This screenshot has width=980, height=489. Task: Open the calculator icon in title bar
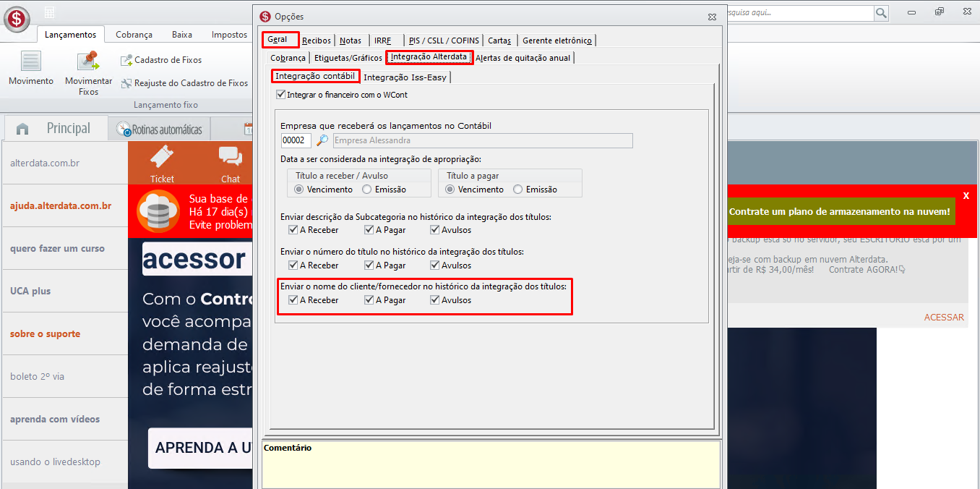(50, 12)
